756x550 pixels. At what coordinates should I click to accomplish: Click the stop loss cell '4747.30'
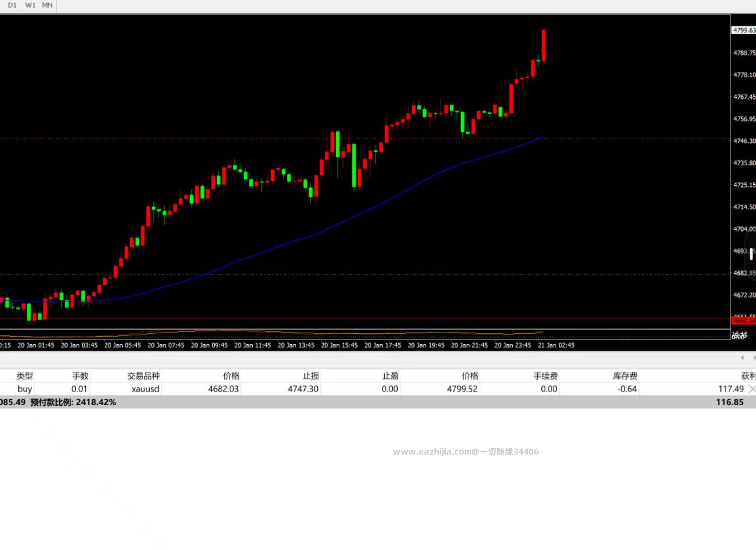tap(303, 389)
